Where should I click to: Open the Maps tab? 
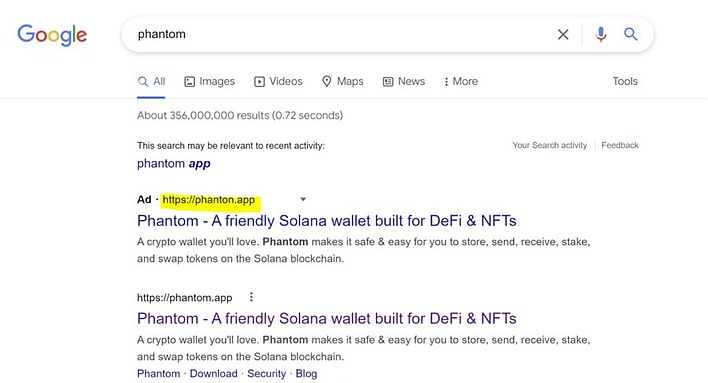click(x=343, y=81)
